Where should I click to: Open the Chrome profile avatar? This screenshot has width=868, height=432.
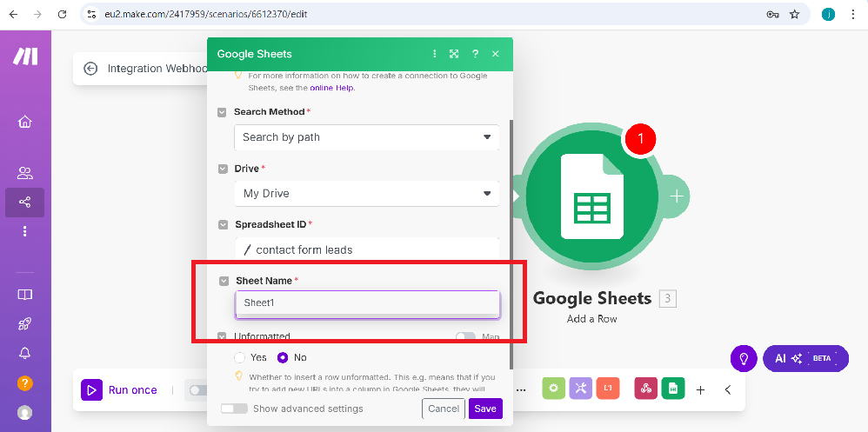point(828,15)
